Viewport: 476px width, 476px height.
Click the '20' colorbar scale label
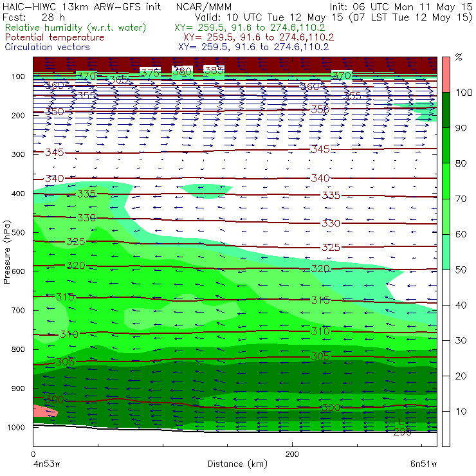click(x=461, y=376)
